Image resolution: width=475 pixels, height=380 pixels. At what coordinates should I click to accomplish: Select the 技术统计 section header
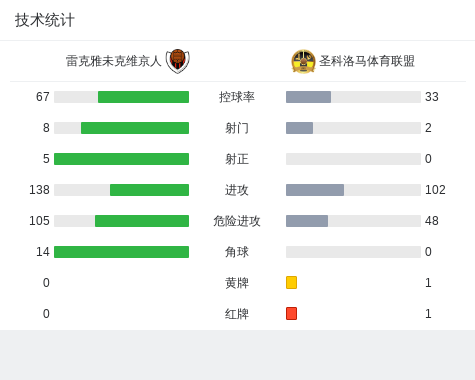[x=45, y=20]
